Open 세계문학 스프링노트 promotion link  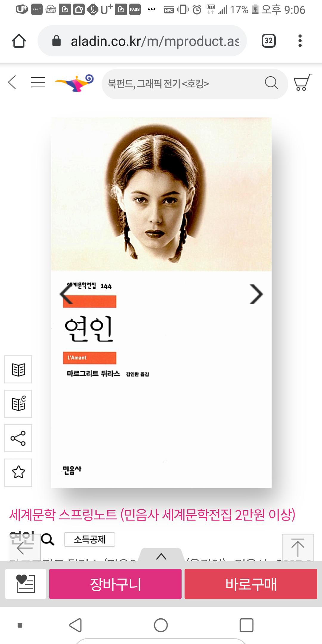point(152,515)
